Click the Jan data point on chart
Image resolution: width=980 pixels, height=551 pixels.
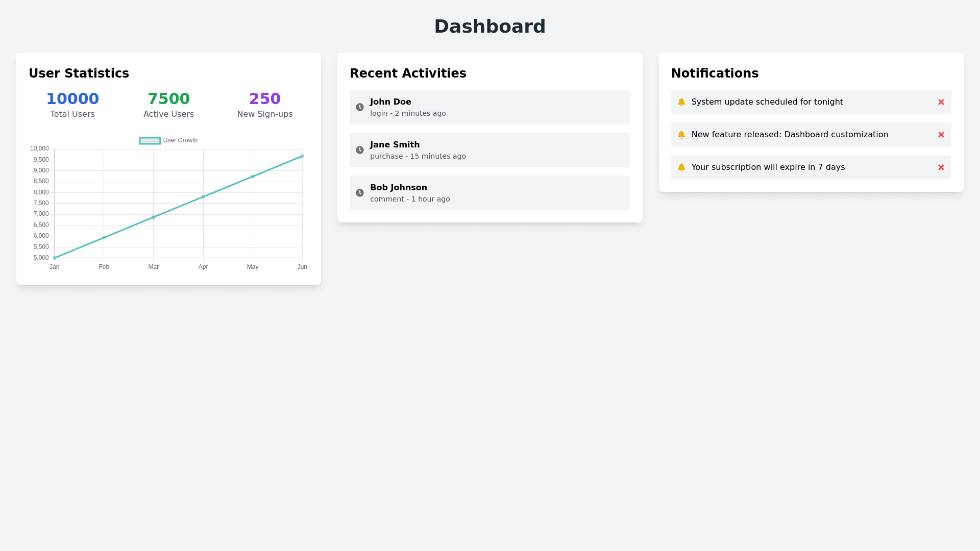(x=55, y=258)
